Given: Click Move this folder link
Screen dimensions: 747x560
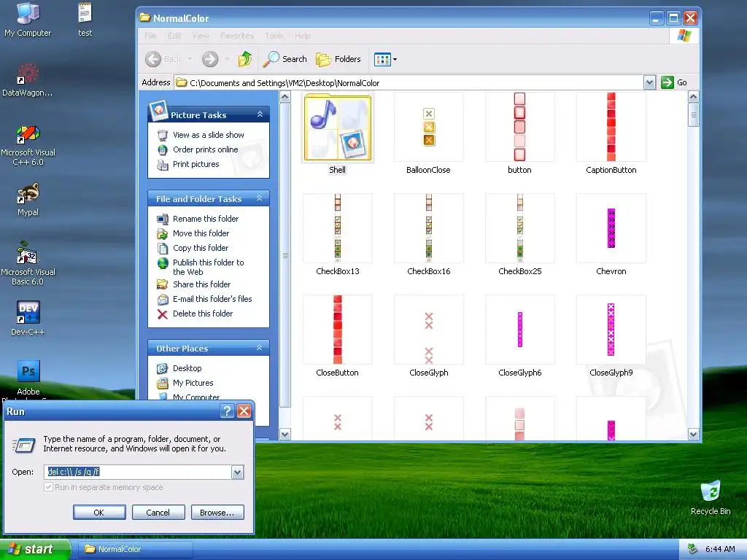Looking at the screenshot, I should click(x=201, y=233).
